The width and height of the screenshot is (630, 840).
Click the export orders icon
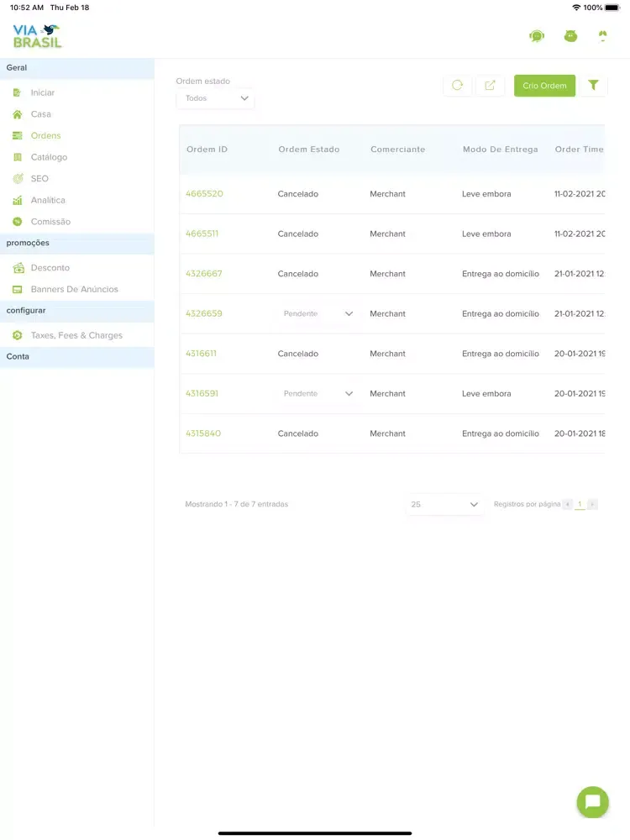490,85
